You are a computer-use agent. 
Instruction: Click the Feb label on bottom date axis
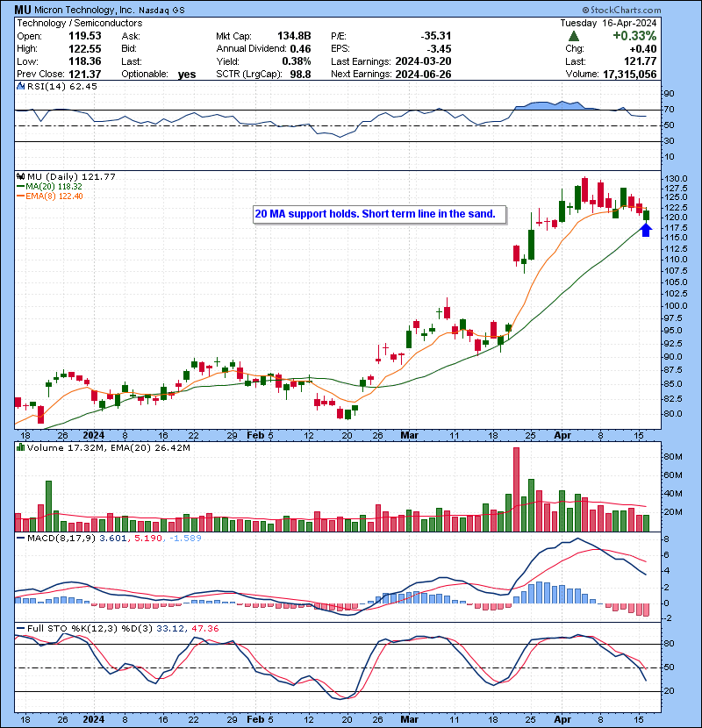click(255, 719)
